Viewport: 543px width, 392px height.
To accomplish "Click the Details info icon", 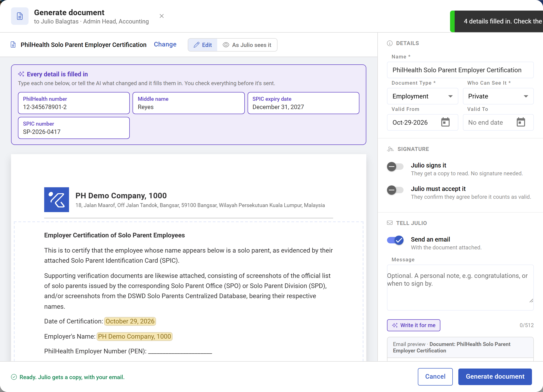I will pos(390,43).
